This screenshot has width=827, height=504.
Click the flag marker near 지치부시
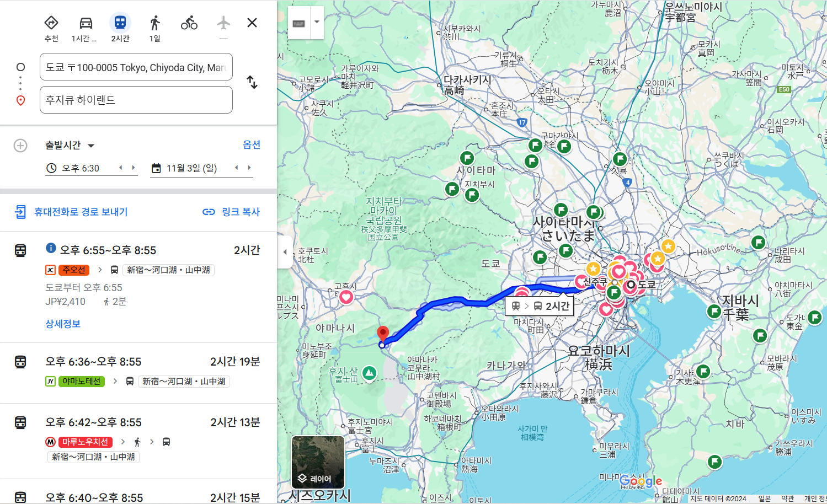click(x=472, y=195)
